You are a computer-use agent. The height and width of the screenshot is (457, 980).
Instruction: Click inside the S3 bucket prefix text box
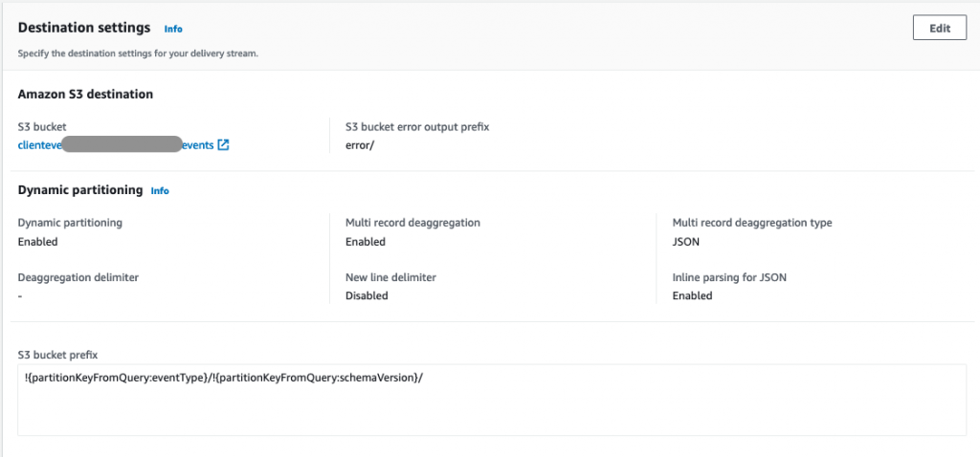click(x=492, y=400)
